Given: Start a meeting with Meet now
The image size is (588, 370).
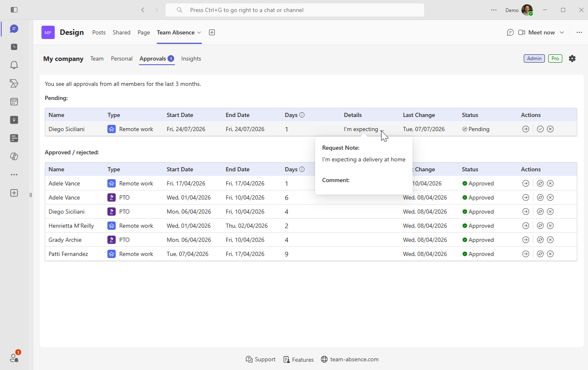Looking at the screenshot, I should (537, 32).
